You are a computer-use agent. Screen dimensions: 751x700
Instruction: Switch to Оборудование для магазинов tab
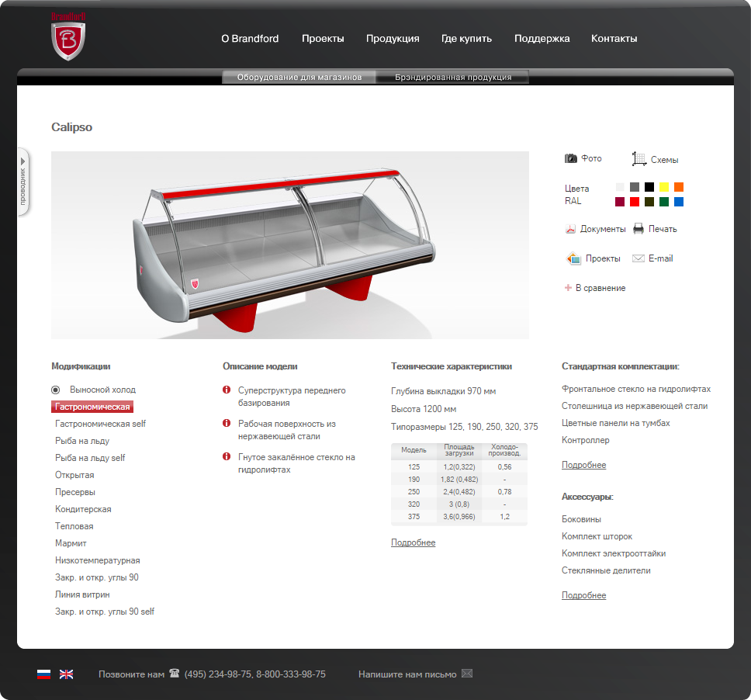[299, 77]
